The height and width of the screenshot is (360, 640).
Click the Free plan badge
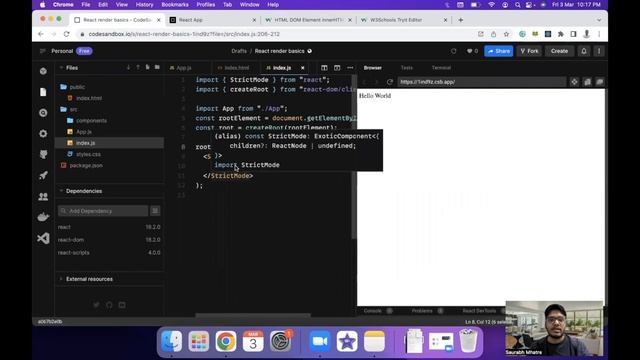click(x=84, y=51)
